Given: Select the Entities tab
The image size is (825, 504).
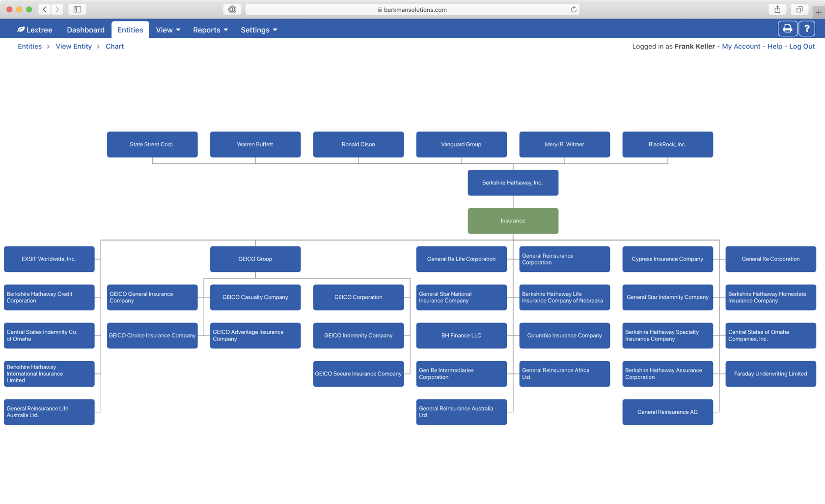Looking at the screenshot, I should 130,30.
